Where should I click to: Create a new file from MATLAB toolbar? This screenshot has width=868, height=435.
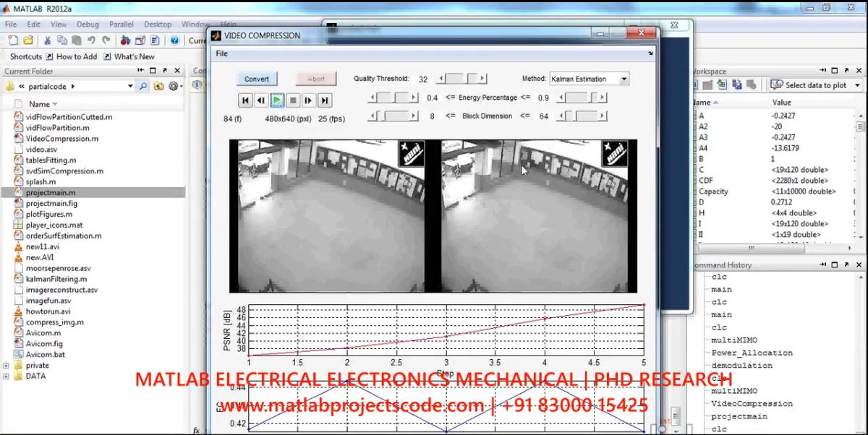[13, 40]
